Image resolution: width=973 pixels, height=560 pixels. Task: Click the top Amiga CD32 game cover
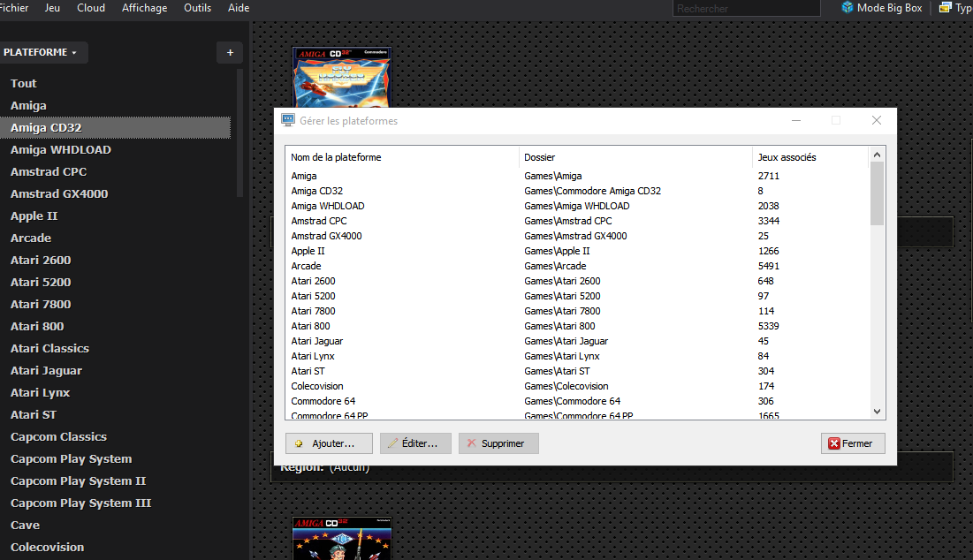pyautogui.click(x=342, y=78)
